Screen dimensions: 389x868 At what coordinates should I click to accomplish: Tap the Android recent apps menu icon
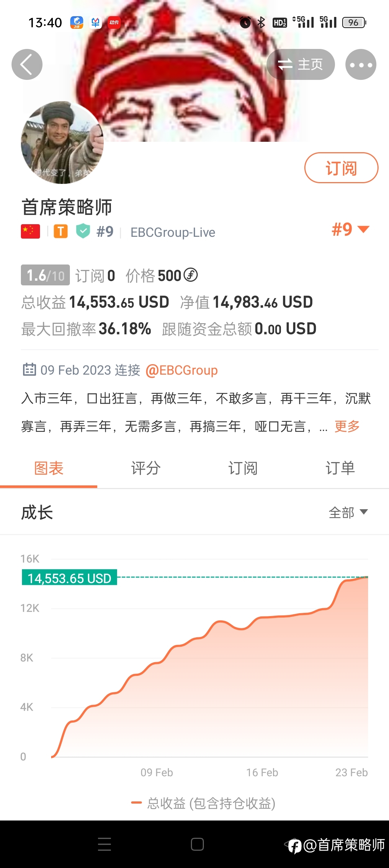104,844
